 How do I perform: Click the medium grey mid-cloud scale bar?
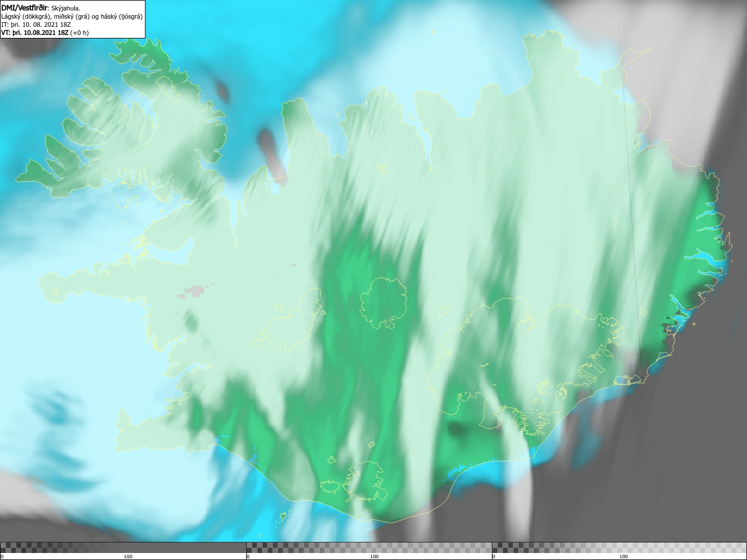(x=369, y=547)
